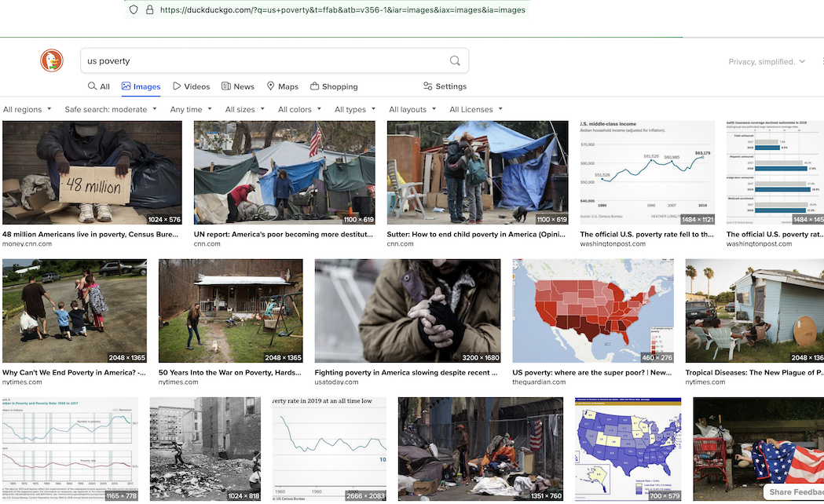Open the blue house with lawn chairs image
This screenshot has height=504, width=824.
coord(755,311)
